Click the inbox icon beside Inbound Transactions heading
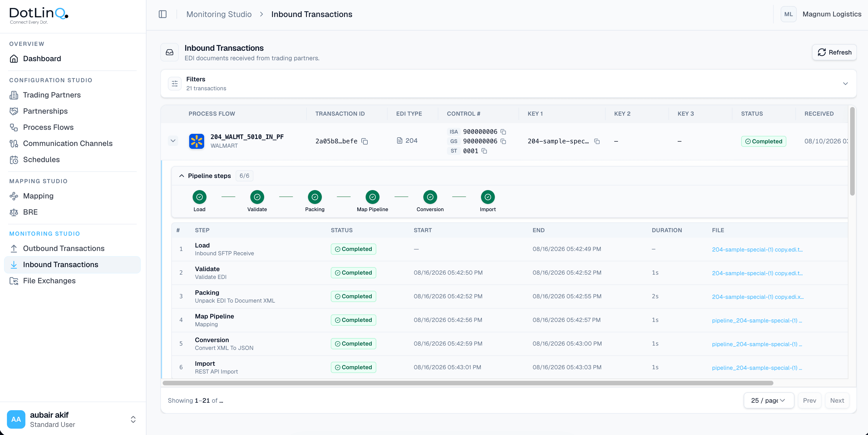 click(170, 52)
